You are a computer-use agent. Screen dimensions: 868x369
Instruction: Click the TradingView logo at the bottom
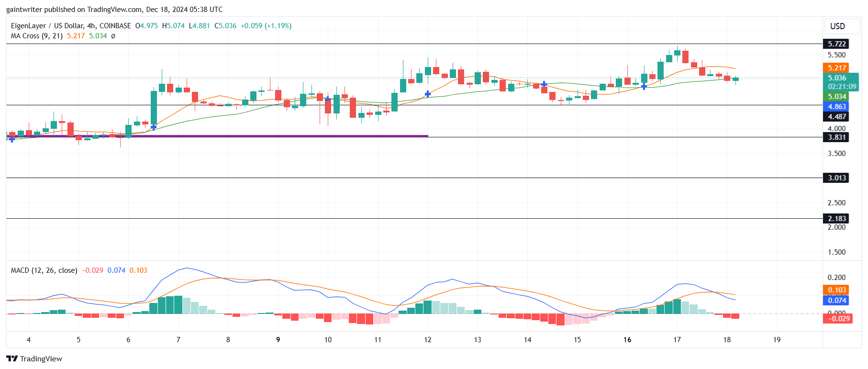click(34, 358)
